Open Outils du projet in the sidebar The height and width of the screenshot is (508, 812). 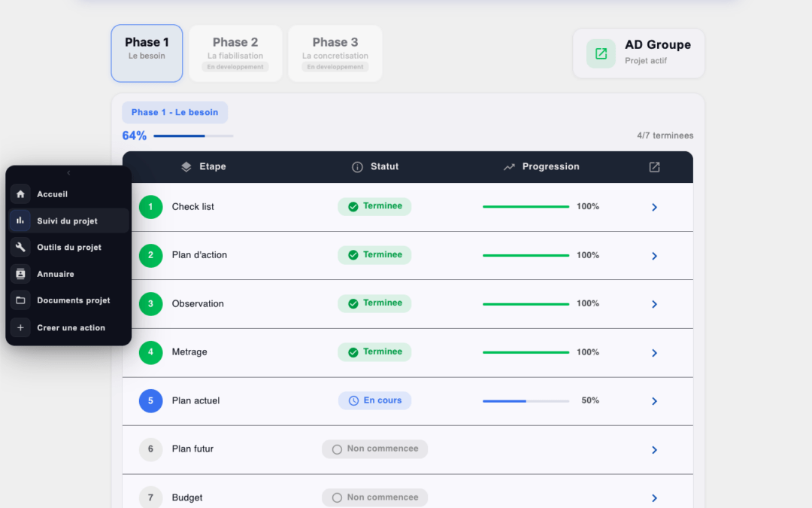69,248
